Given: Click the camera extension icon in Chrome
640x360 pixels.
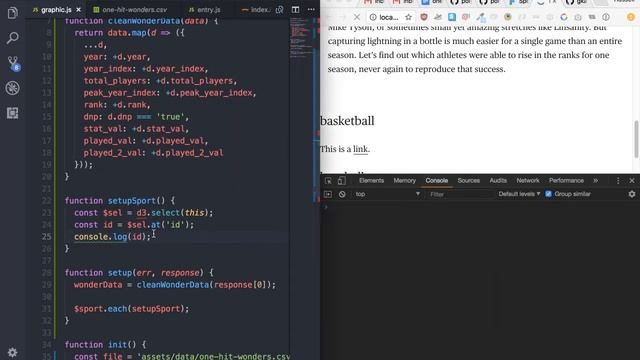Looking at the screenshot, I should [578, 17].
